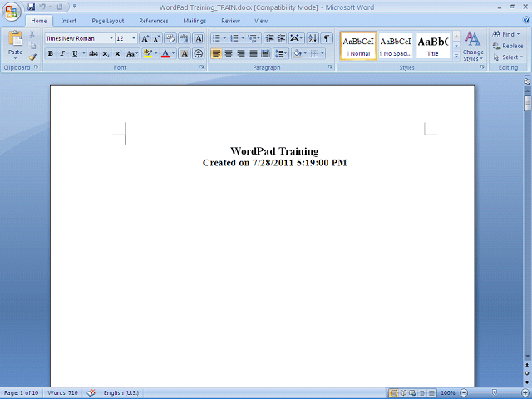Undo the last action
The image size is (532, 399).
(x=42, y=7)
